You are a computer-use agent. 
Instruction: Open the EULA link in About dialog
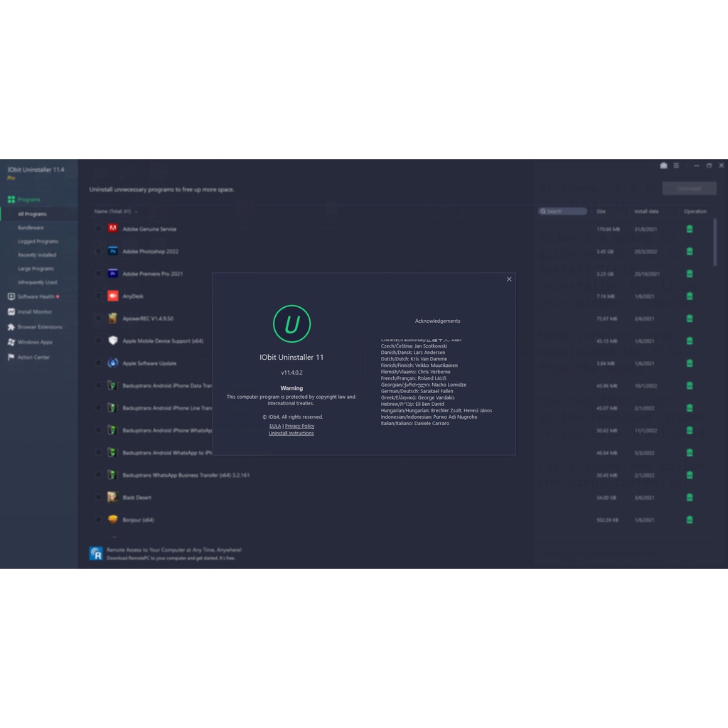pos(275,426)
